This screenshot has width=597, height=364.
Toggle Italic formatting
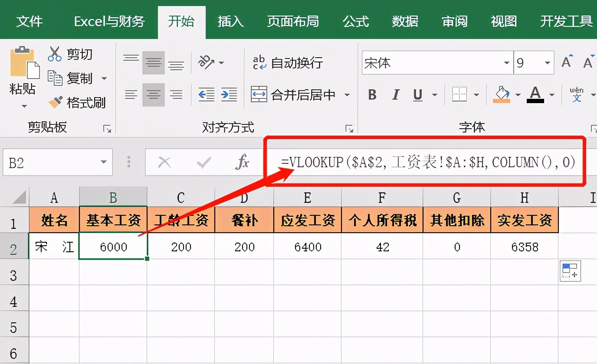395,94
